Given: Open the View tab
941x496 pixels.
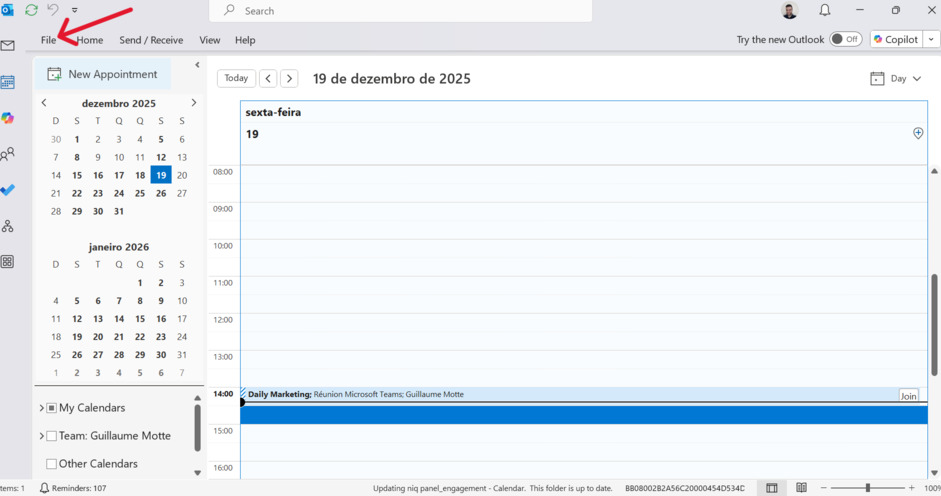Looking at the screenshot, I should click(209, 40).
